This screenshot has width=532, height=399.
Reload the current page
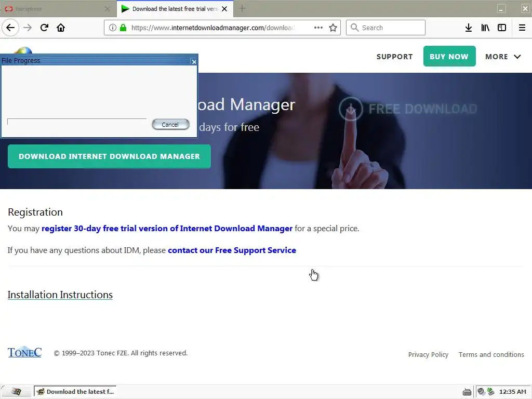44,28
